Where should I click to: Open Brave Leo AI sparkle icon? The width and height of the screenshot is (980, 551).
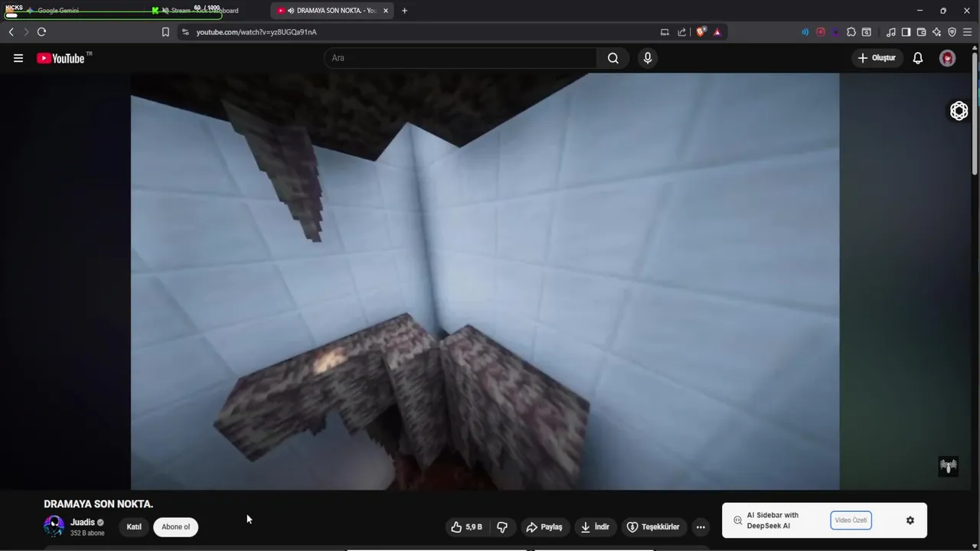[936, 32]
